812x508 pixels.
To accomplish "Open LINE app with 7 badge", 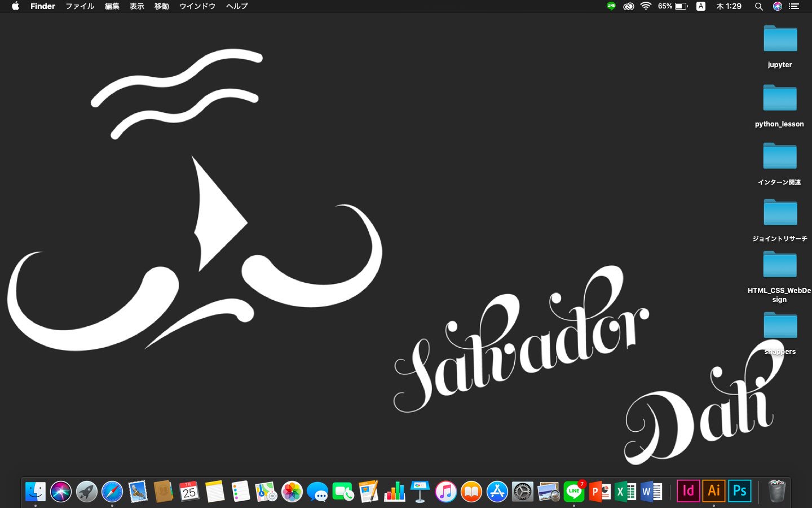I will click(574, 492).
